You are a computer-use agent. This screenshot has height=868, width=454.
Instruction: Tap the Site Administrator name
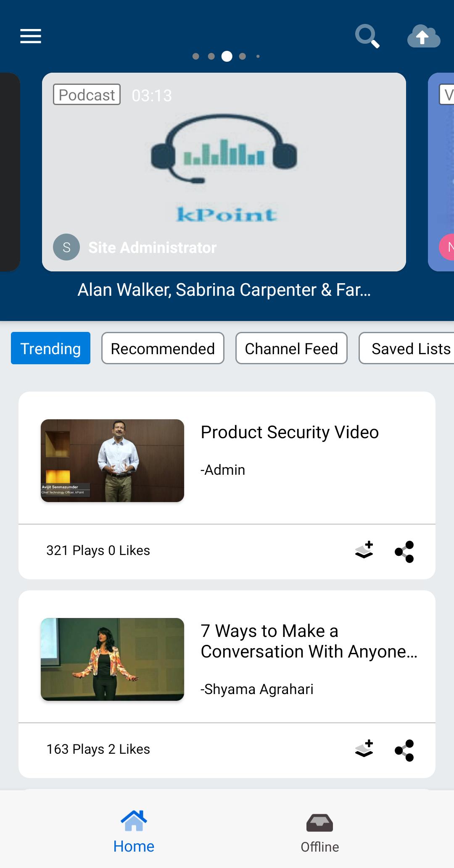click(x=152, y=247)
